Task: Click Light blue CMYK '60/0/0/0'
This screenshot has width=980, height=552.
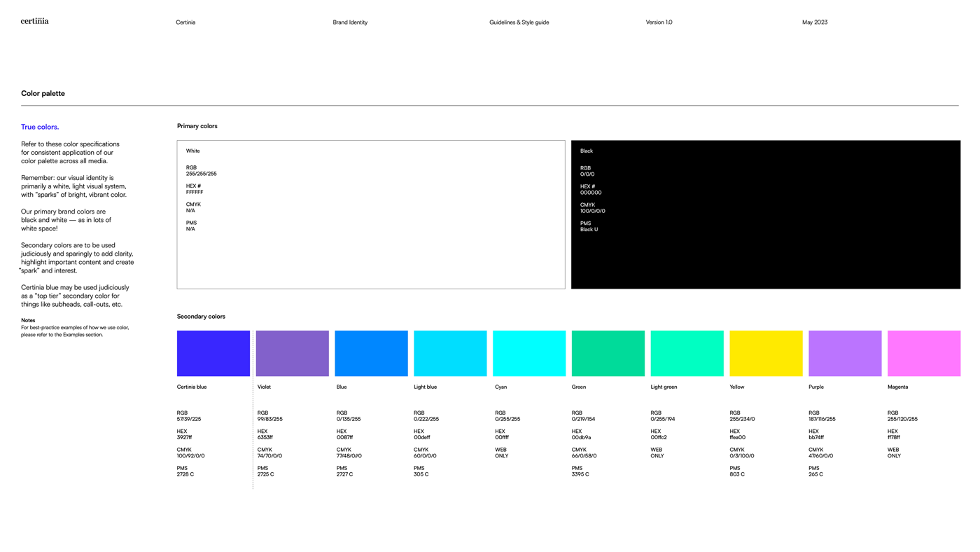Action: click(x=425, y=455)
